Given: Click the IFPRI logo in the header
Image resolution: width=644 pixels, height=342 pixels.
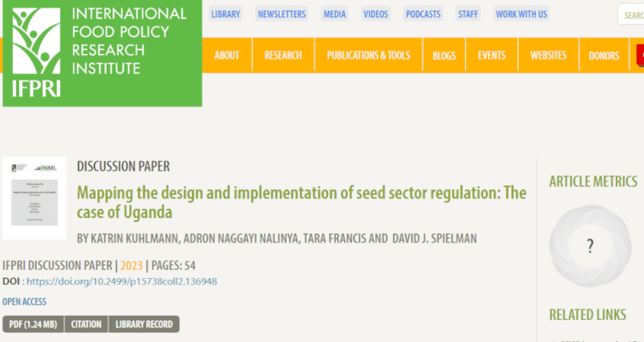Looking at the screenshot, I should point(103,53).
